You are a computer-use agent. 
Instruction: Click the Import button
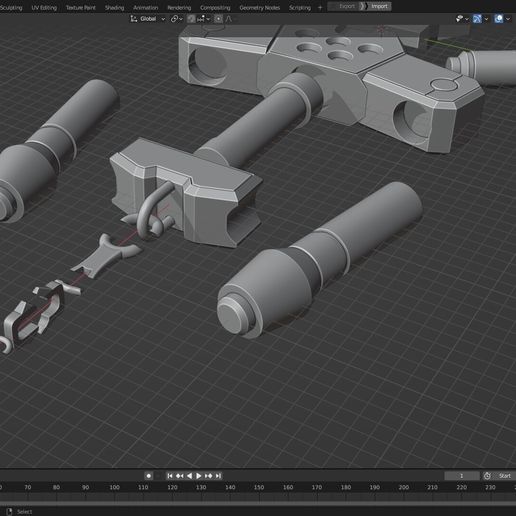376,6
